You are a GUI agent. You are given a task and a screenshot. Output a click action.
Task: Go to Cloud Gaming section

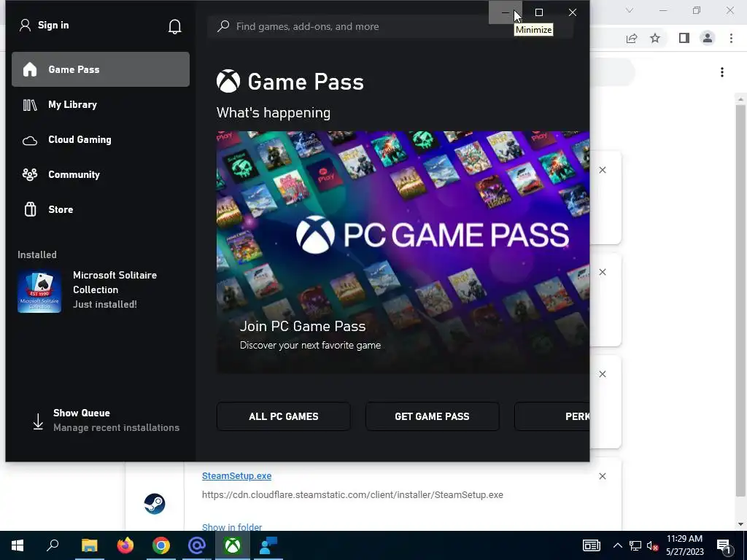101,139
